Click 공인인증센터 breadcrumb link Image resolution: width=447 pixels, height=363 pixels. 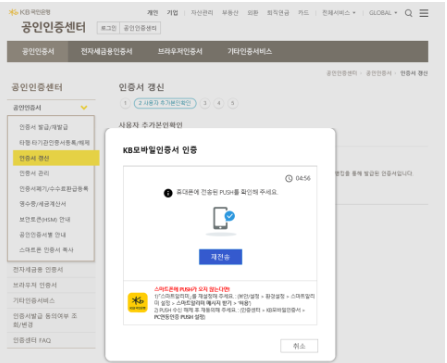(x=341, y=73)
